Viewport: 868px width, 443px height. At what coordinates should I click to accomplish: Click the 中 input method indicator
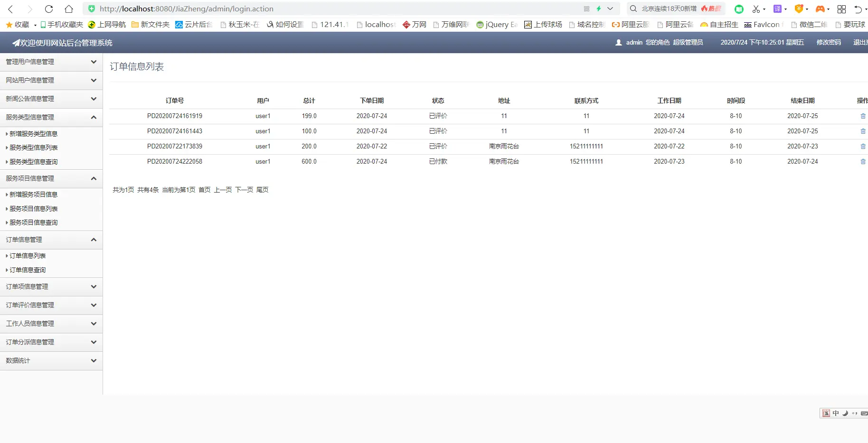point(836,413)
